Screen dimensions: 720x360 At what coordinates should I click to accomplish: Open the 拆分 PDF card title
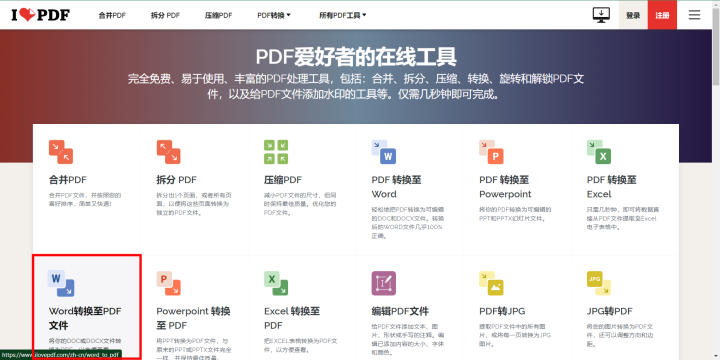(x=176, y=180)
